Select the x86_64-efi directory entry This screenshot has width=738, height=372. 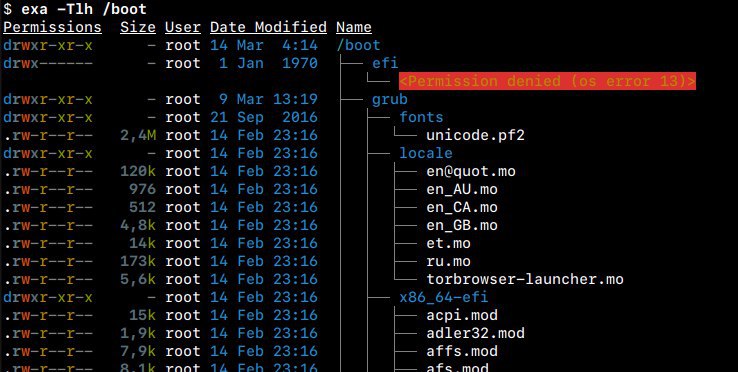pos(444,298)
